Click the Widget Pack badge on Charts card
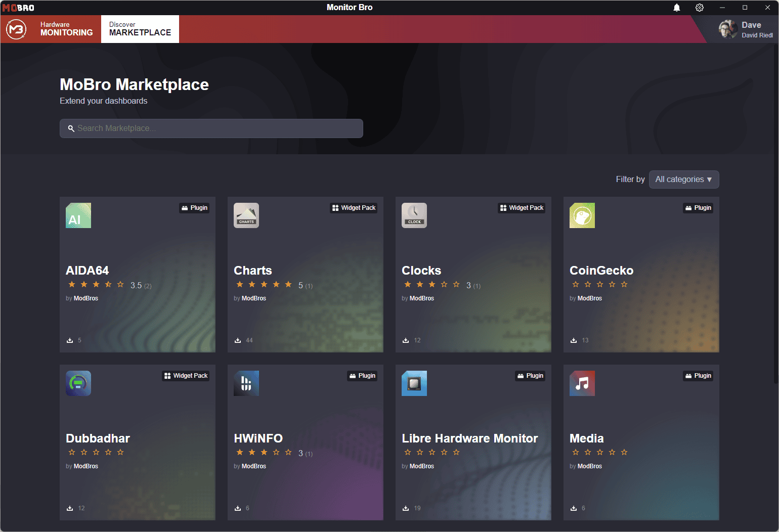This screenshot has height=532, width=779. (x=354, y=208)
